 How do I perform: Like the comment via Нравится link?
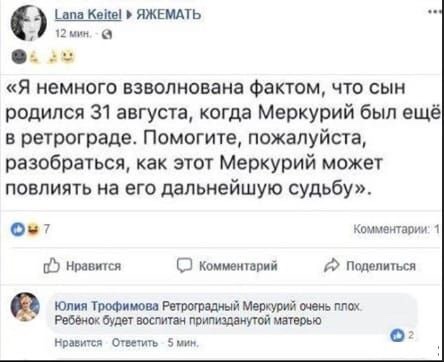pyautogui.click(x=78, y=343)
